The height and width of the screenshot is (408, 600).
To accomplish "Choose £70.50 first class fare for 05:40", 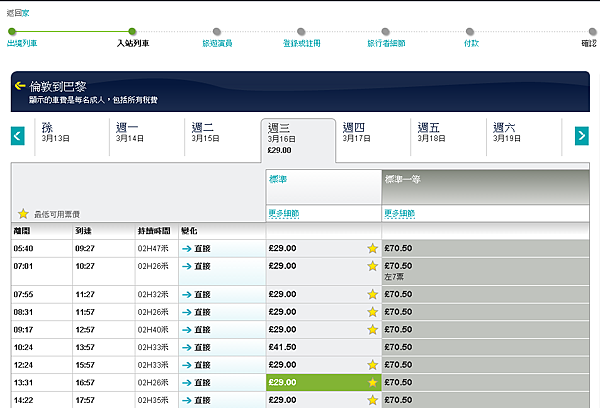I will [x=485, y=248].
